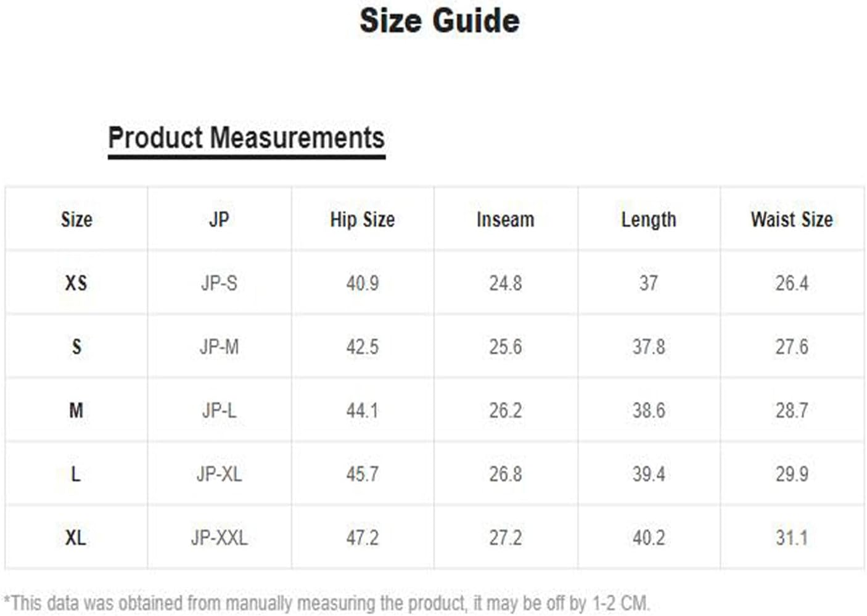Select the XS size row label
This screenshot has height=616, width=867.
pyautogui.click(x=76, y=283)
